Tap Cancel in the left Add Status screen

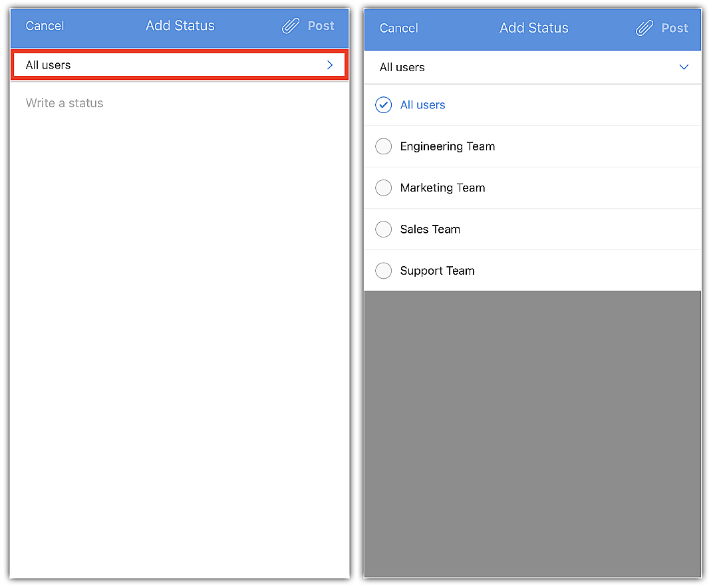pyautogui.click(x=45, y=26)
